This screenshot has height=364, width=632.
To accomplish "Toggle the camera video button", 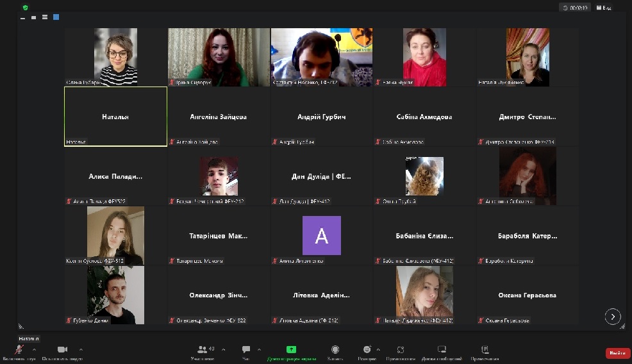I will [62, 350].
